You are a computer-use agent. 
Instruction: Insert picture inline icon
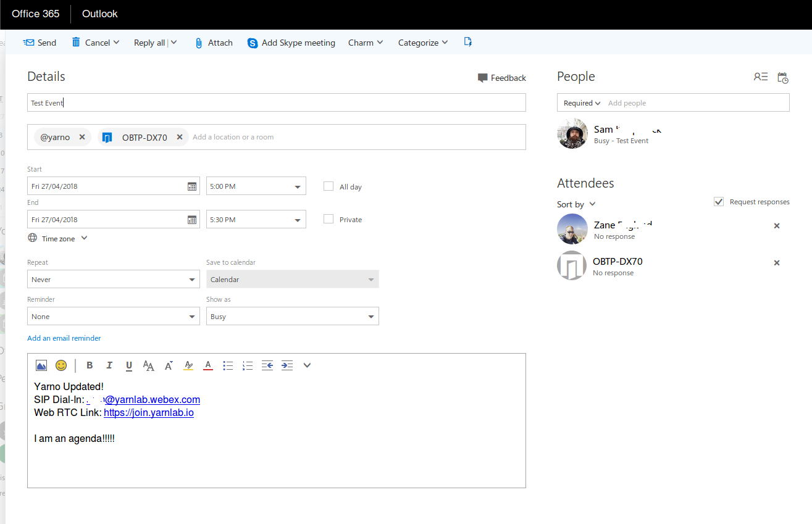41,365
